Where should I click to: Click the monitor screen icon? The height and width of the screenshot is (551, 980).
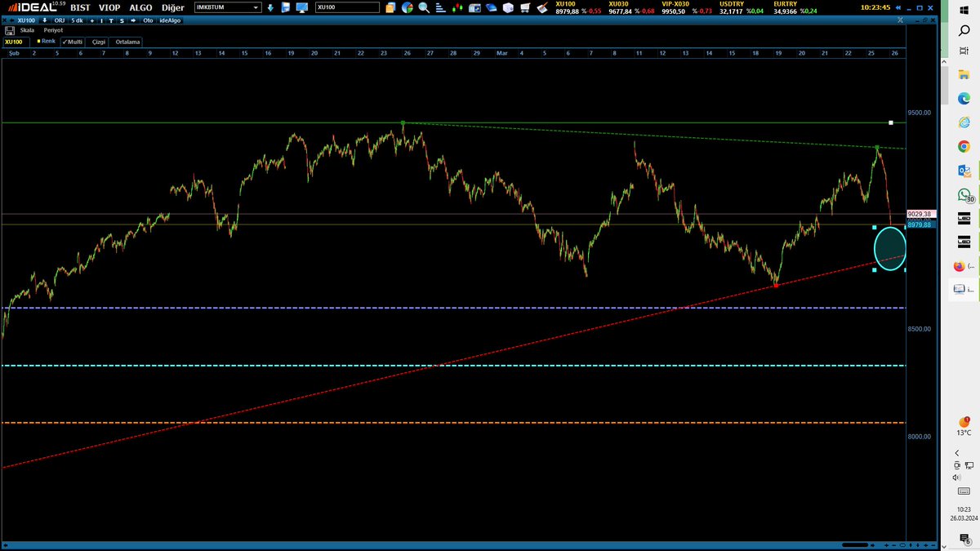click(x=301, y=7)
